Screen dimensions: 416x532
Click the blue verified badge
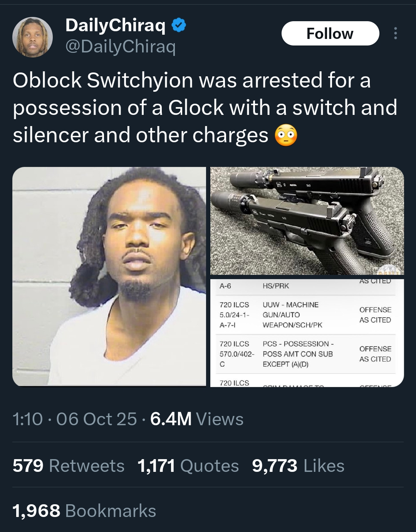tap(179, 25)
